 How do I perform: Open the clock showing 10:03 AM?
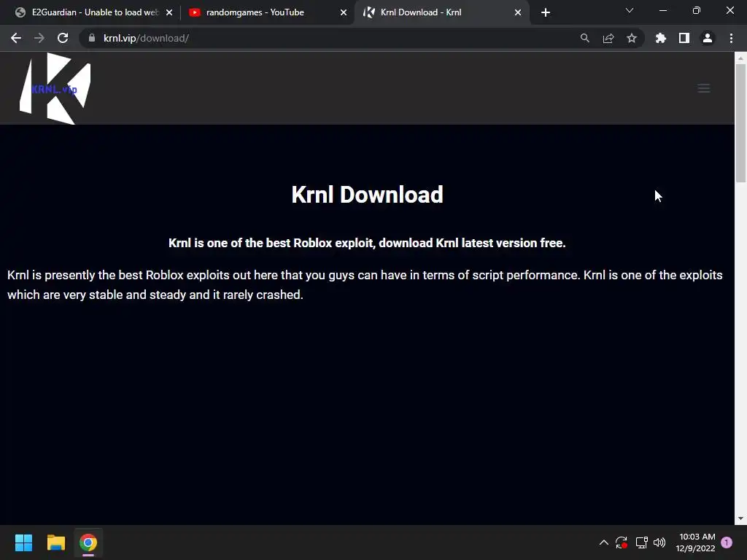click(695, 542)
